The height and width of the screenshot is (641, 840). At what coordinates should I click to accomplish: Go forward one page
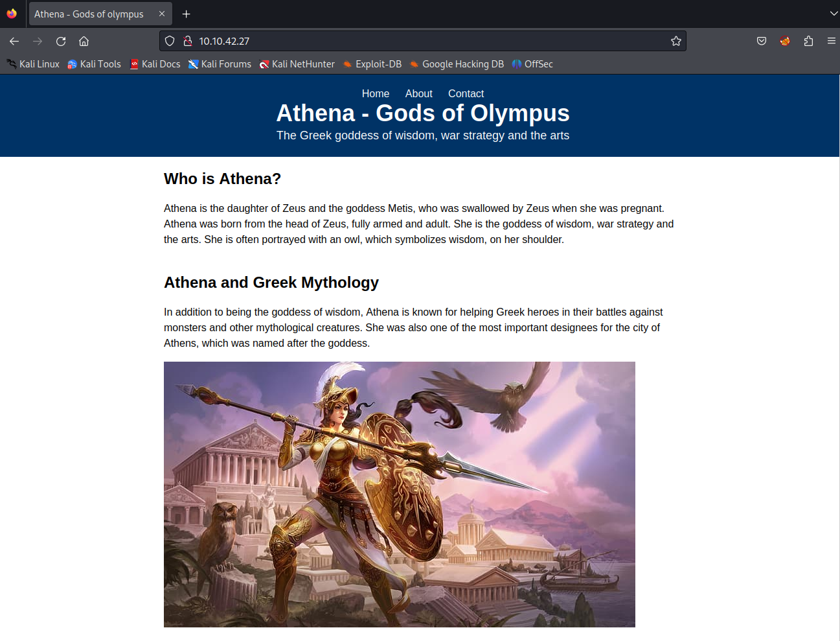38,41
